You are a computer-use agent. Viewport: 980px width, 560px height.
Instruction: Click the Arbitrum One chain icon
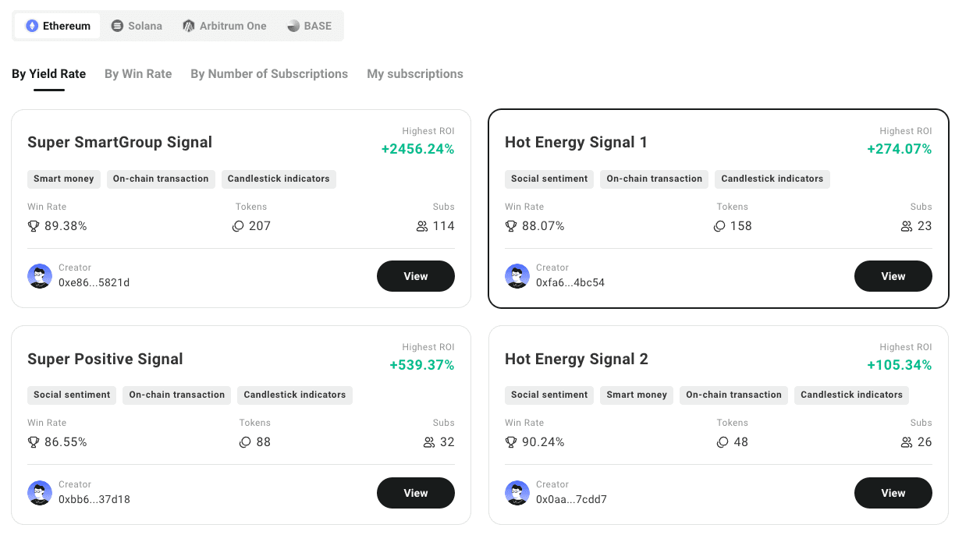189,26
